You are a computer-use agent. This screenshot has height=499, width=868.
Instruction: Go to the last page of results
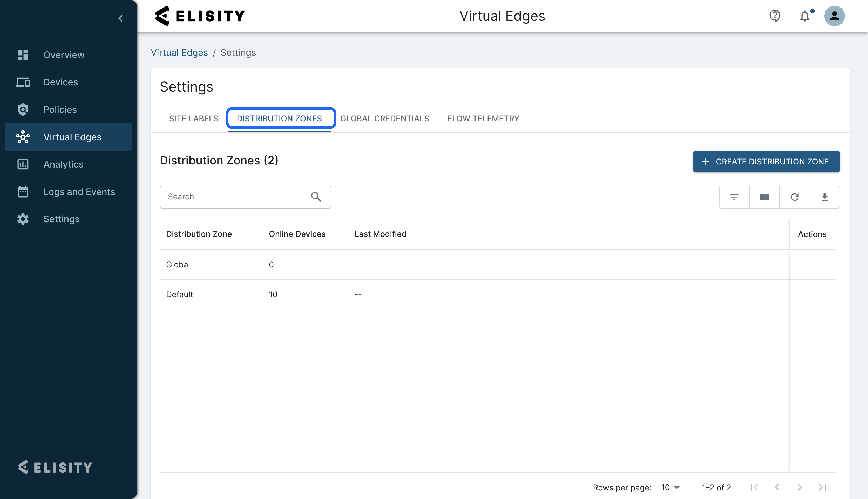[822, 487]
